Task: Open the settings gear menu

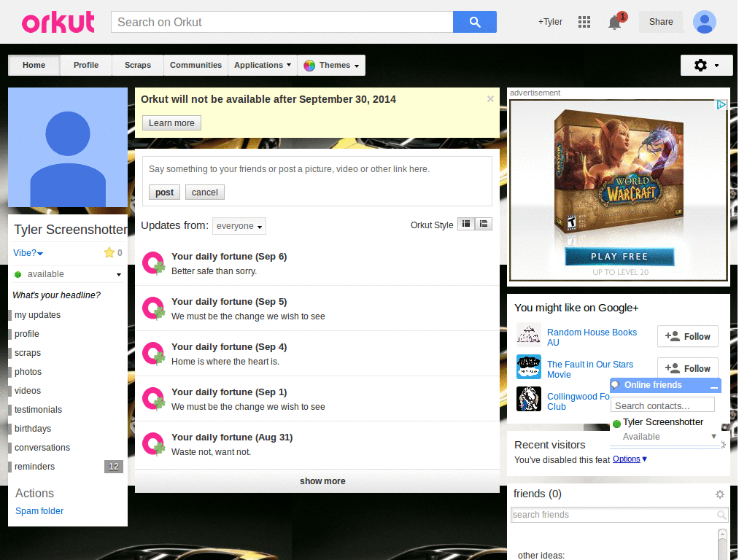Action: tap(706, 65)
